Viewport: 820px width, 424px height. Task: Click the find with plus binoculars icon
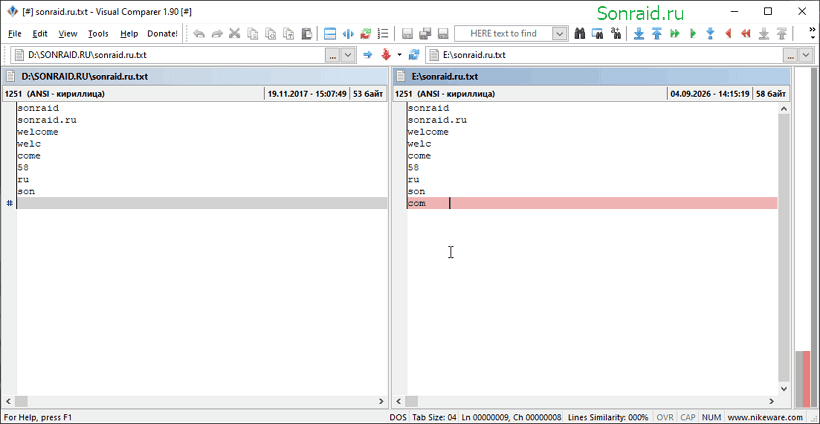(x=615, y=34)
